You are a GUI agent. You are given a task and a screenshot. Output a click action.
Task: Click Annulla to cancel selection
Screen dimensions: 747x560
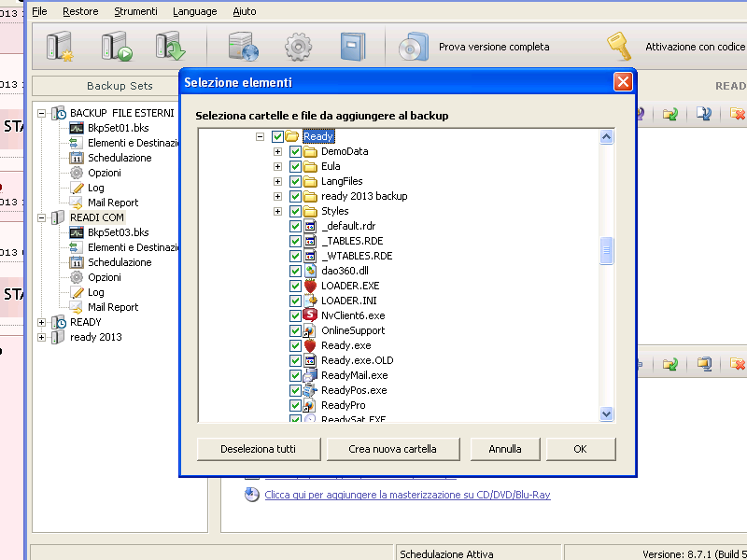(505, 449)
